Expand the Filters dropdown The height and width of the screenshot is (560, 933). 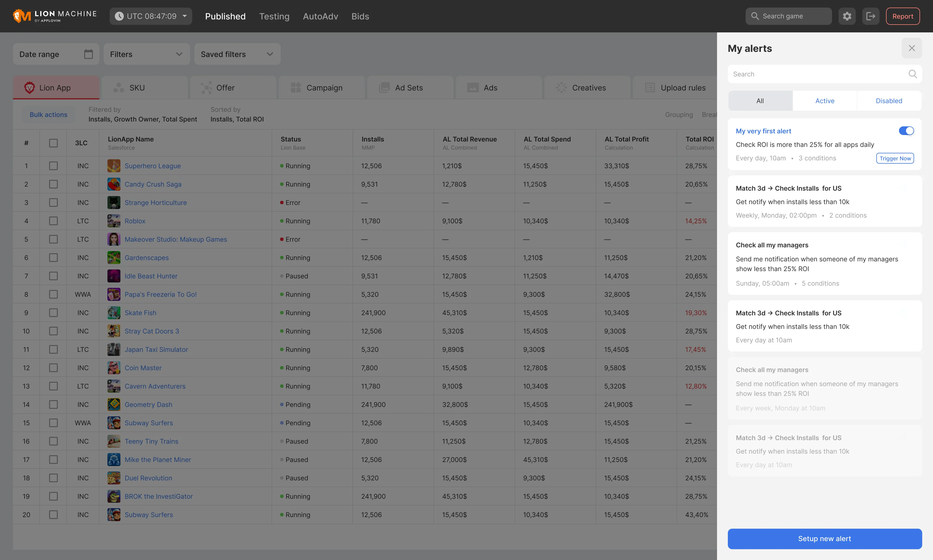(x=147, y=54)
